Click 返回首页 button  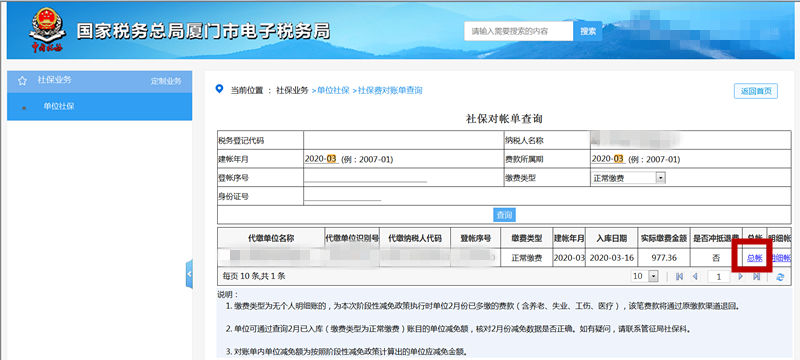tap(756, 91)
